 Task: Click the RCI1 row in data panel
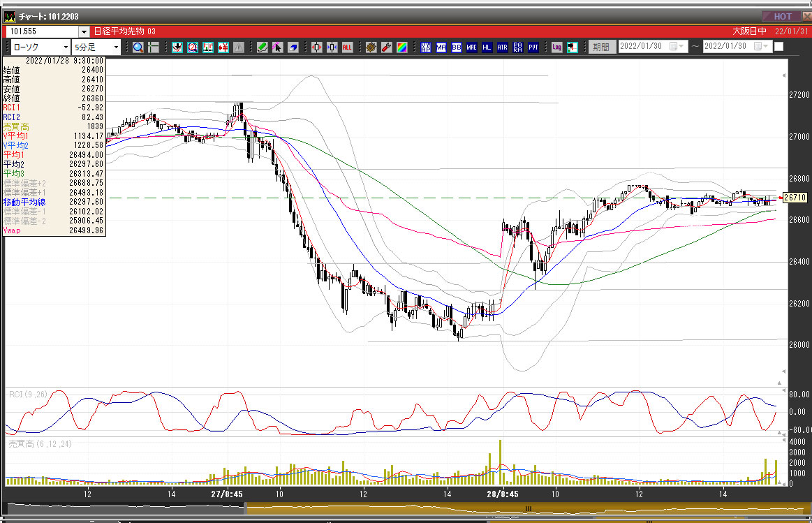tap(54, 108)
